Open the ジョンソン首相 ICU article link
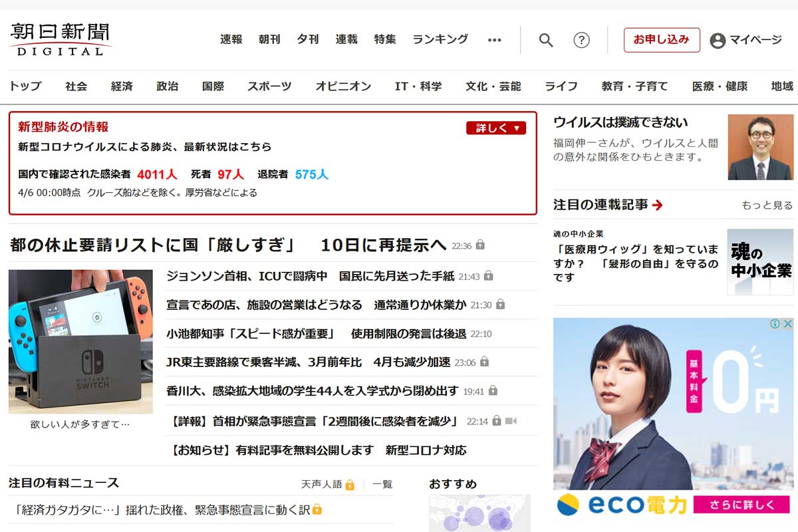Image resolution: width=798 pixels, height=532 pixels. click(310, 275)
